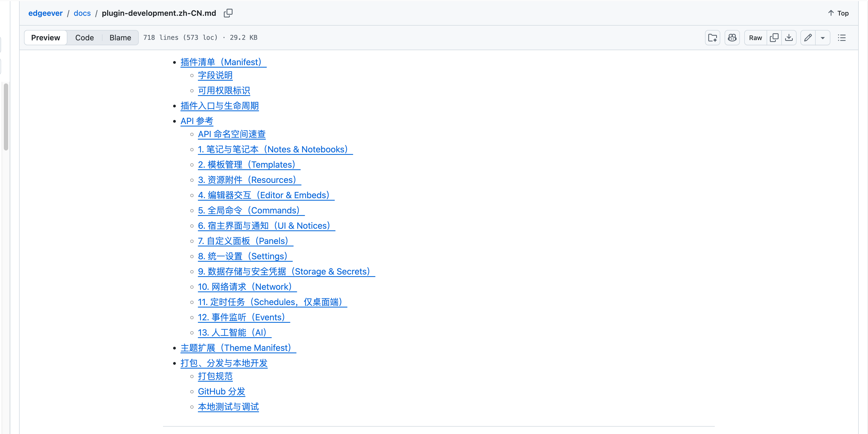Download raw file icon
This screenshot has width=868, height=434.
(789, 38)
